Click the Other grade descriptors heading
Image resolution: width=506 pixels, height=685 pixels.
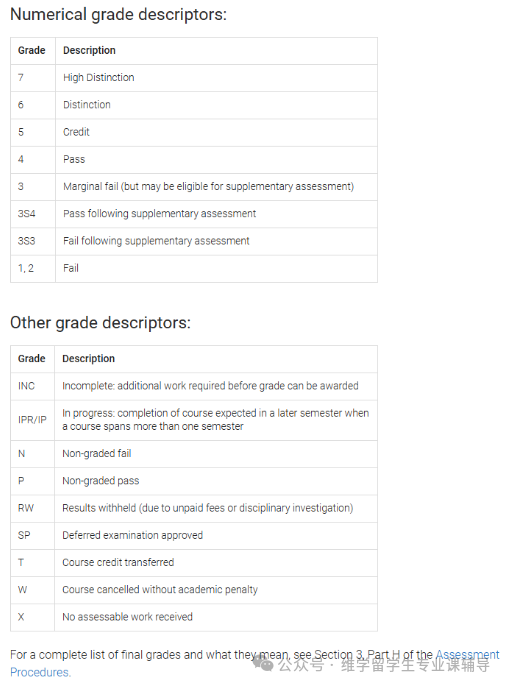101,323
